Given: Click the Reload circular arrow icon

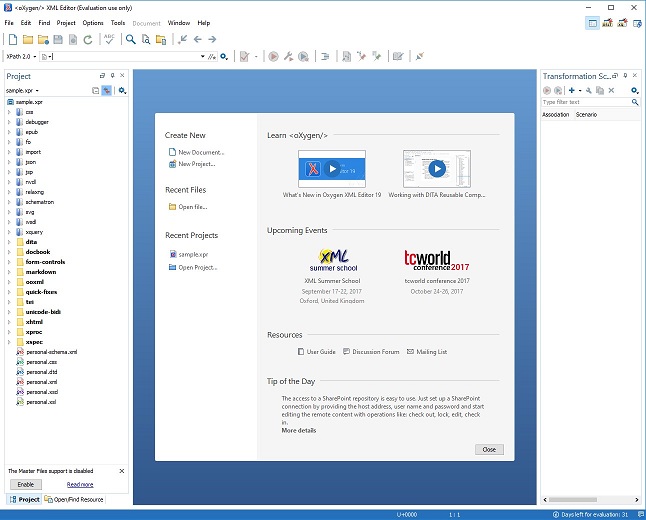Looking at the screenshot, I should pyautogui.click(x=88, y=40).
